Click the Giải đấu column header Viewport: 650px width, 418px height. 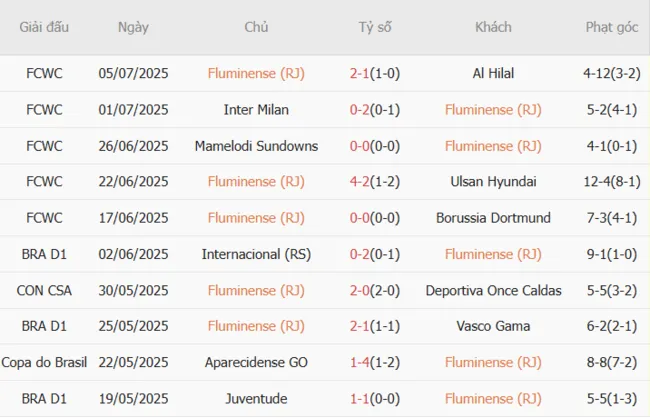(44, 27)
